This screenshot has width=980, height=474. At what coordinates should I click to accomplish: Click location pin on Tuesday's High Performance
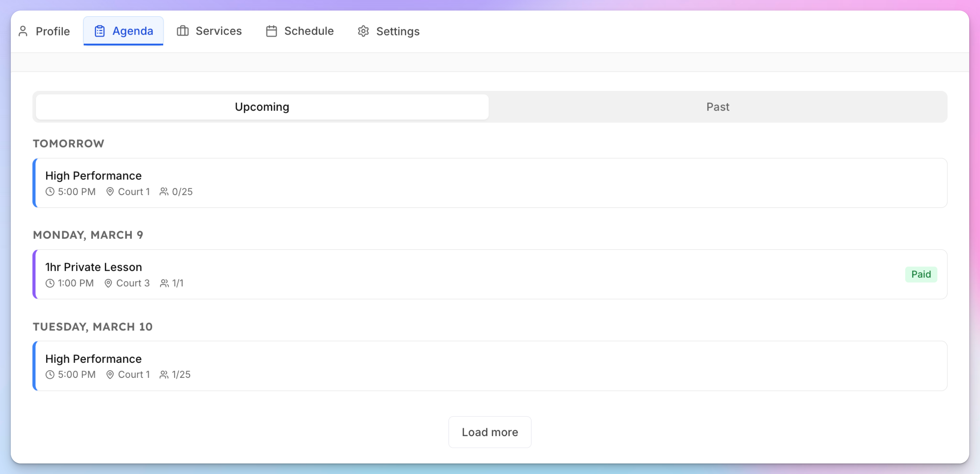click(x=110, y=375)
